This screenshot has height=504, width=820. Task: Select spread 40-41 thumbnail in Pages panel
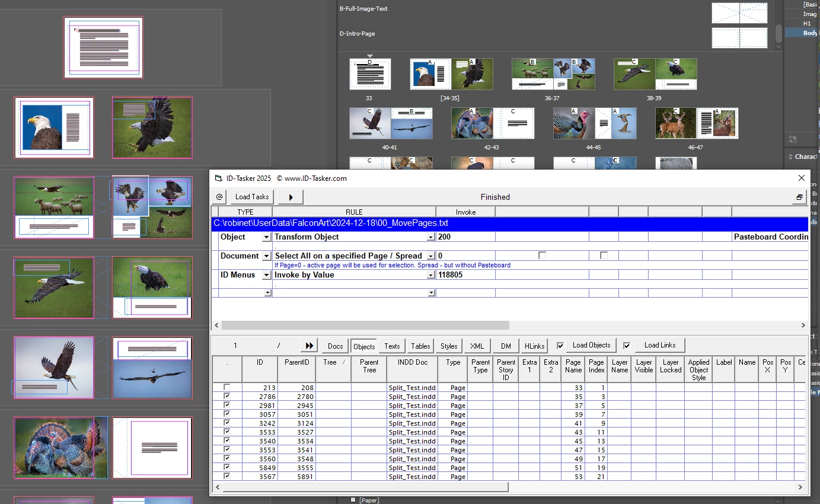pyautogui.click(x=391, y=123)
